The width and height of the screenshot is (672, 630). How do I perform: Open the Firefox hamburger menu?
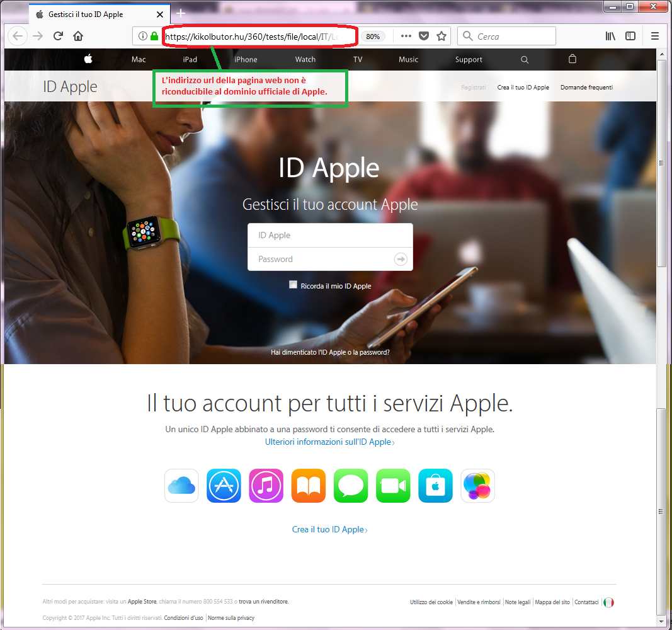point(654,36)
